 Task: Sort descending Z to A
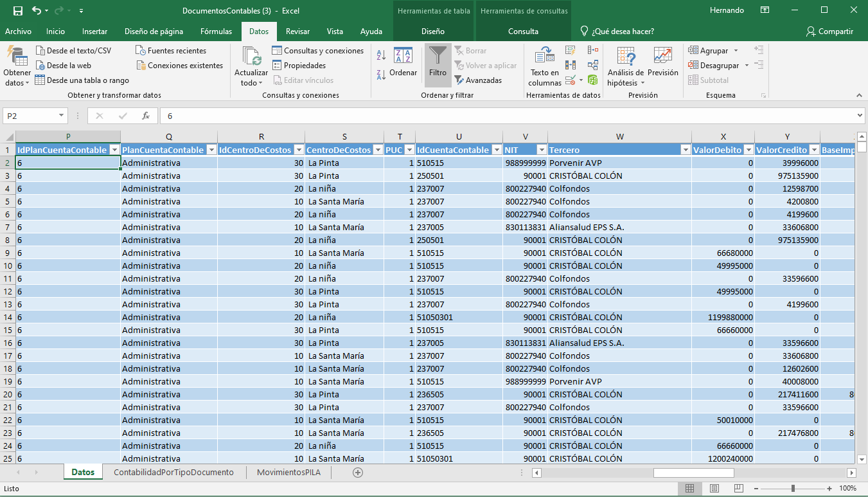tap(381, 75)
